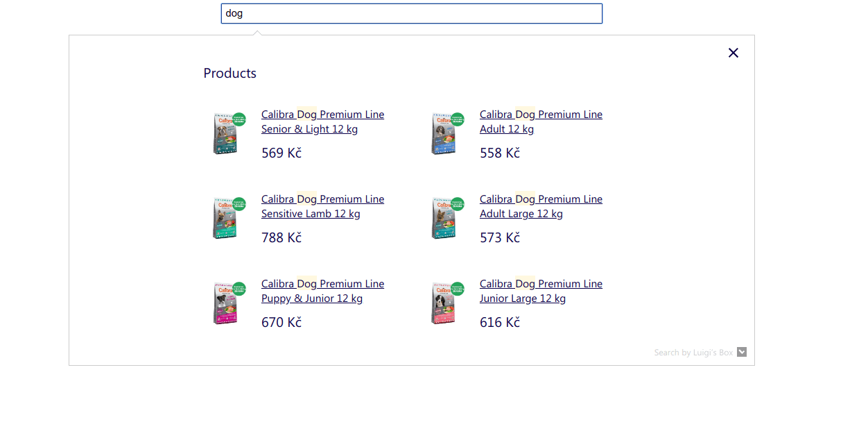Viewport: 868px width, 422px height.
Task: Click the Junior Large product bag thumbnail
Action: pyautogui.click(x=445, y=303)
